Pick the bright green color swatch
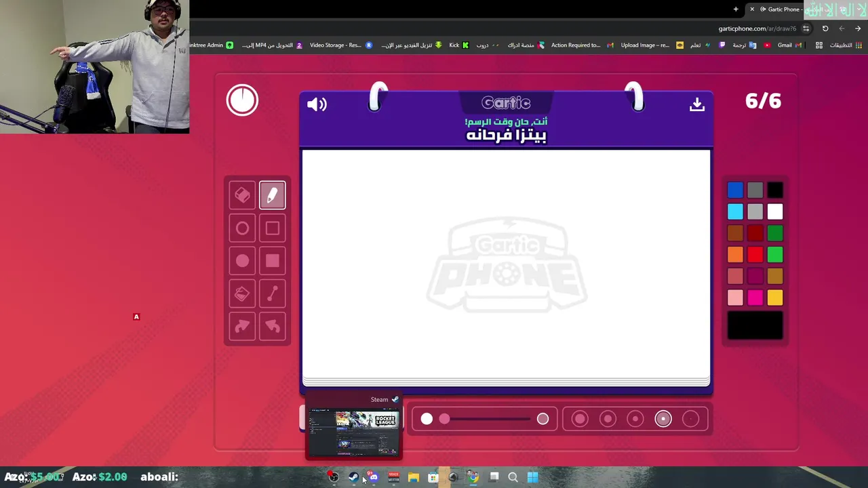868x488 pixels. click(x=775, y=255)
